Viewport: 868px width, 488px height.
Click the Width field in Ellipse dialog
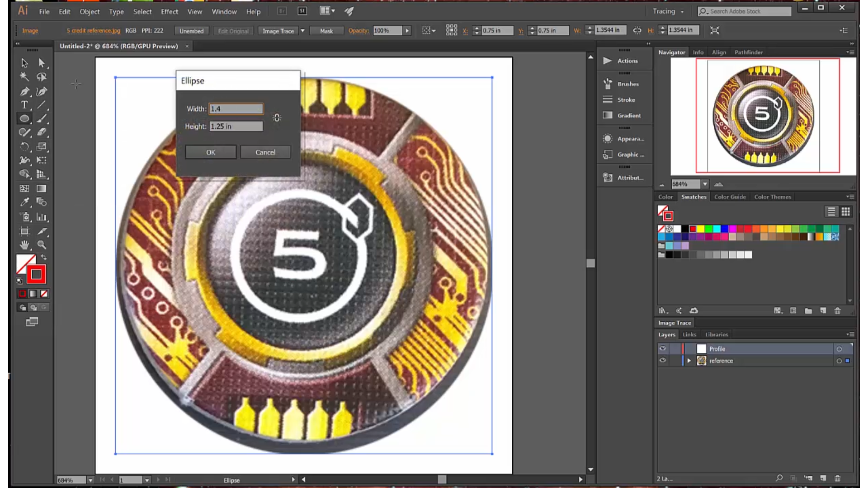click(x=236, y=108)
